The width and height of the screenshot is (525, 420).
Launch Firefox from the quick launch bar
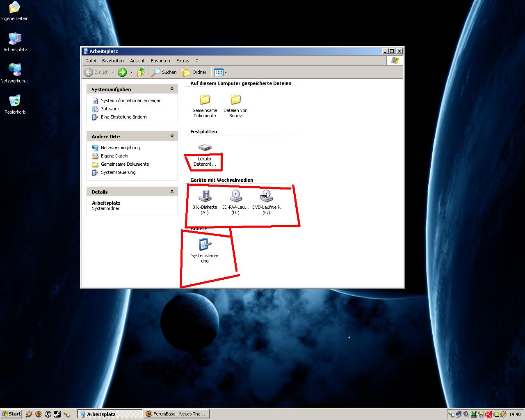[39, 414]
